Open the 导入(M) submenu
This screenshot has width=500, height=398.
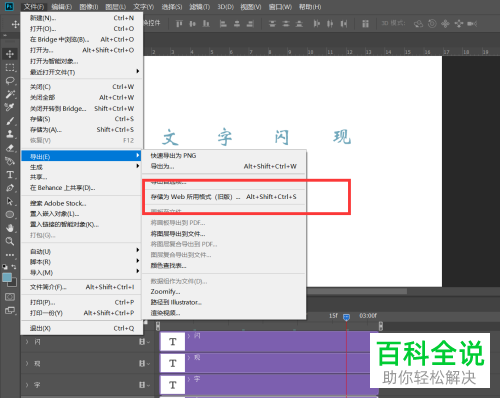point(82,272)
